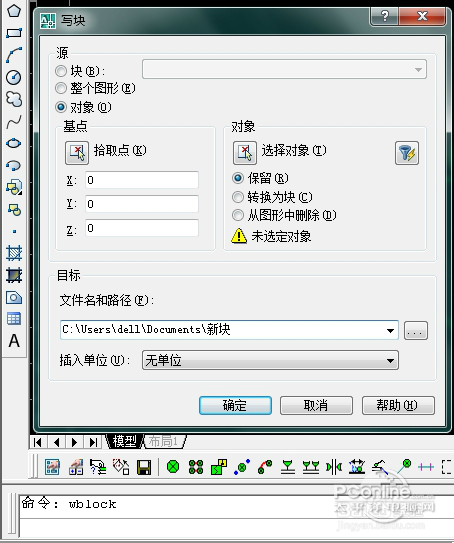Select the Region tool
The image size is (454, 543).
14,297
